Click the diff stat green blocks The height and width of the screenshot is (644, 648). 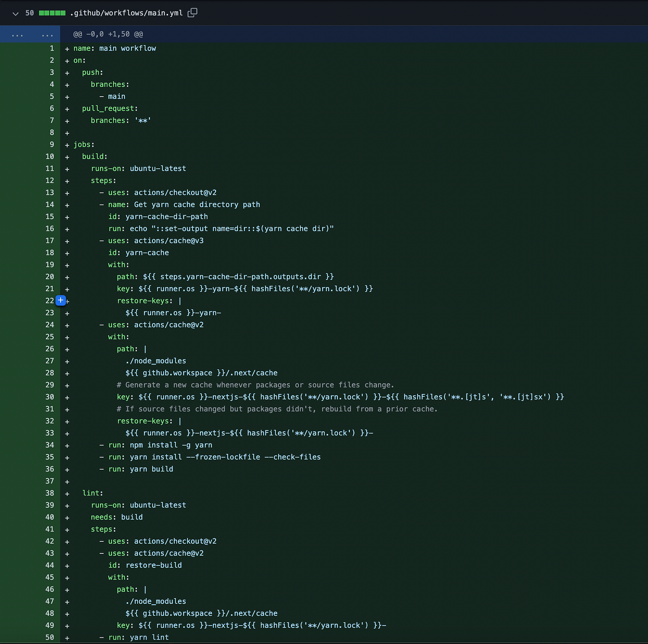pyautogui.click(x=52, y=13)
